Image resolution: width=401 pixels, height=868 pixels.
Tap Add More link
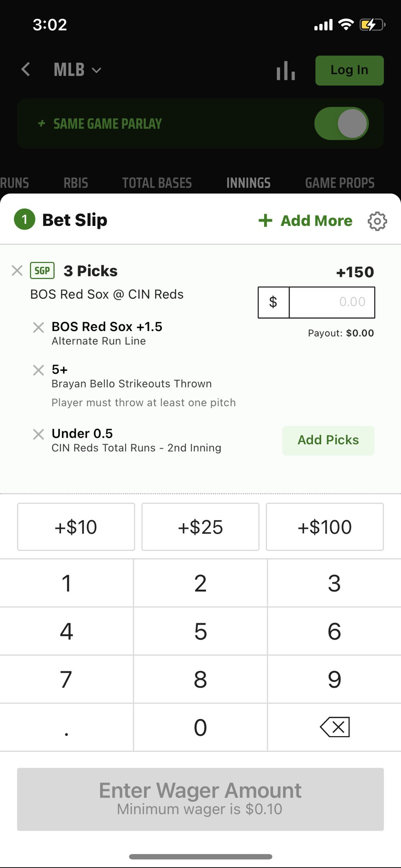click(306, 221)
